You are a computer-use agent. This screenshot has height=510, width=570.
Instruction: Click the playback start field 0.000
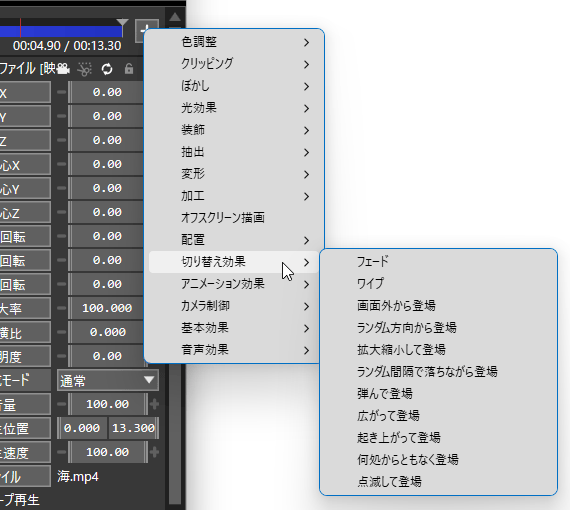coord(82,428)
